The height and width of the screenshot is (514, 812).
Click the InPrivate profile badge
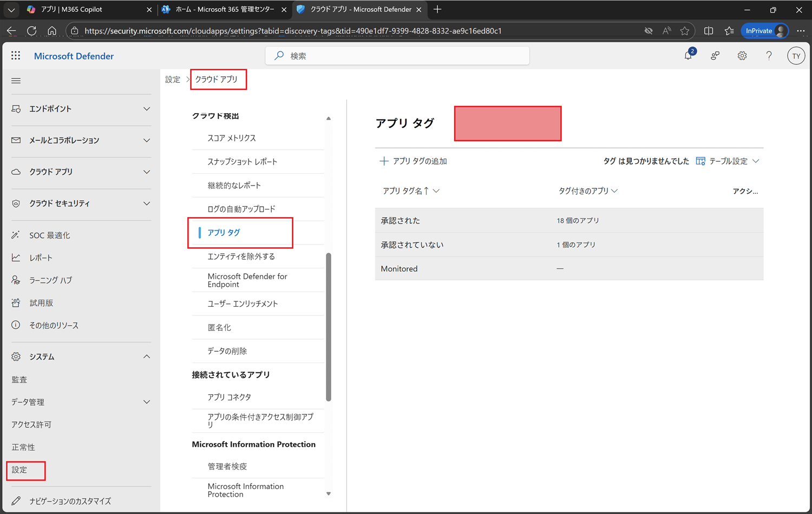pyautogui.click(x=765, y=31)
